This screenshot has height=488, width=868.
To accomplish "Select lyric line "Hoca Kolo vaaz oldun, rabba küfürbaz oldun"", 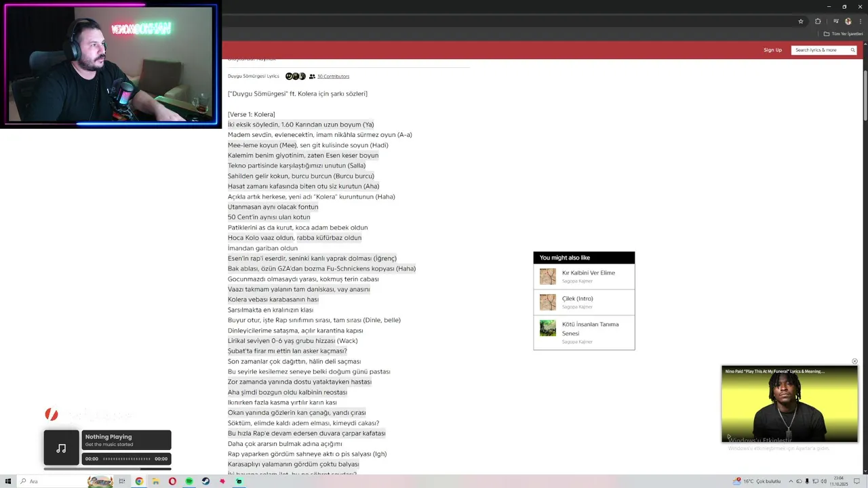I will [x=294, y=238].
